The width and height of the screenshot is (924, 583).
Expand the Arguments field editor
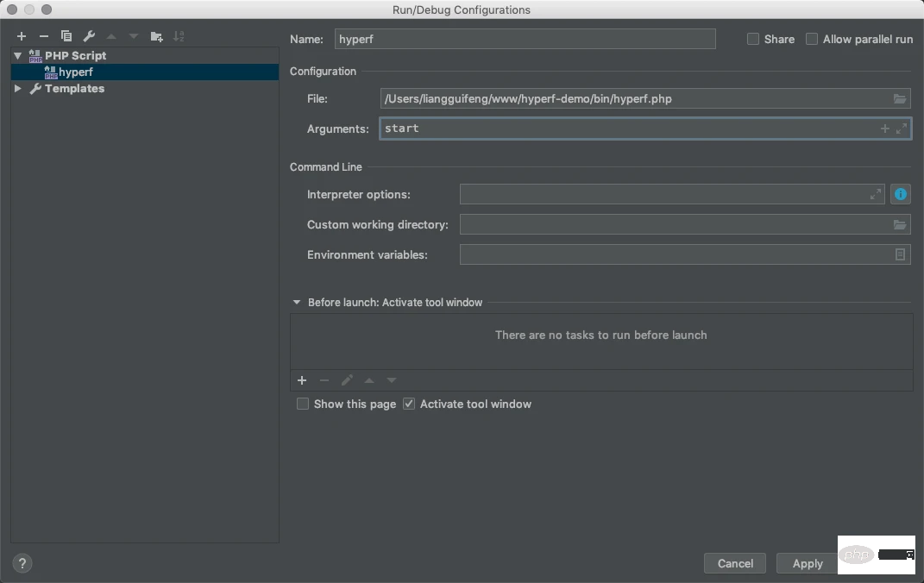[x=902, y=129]
